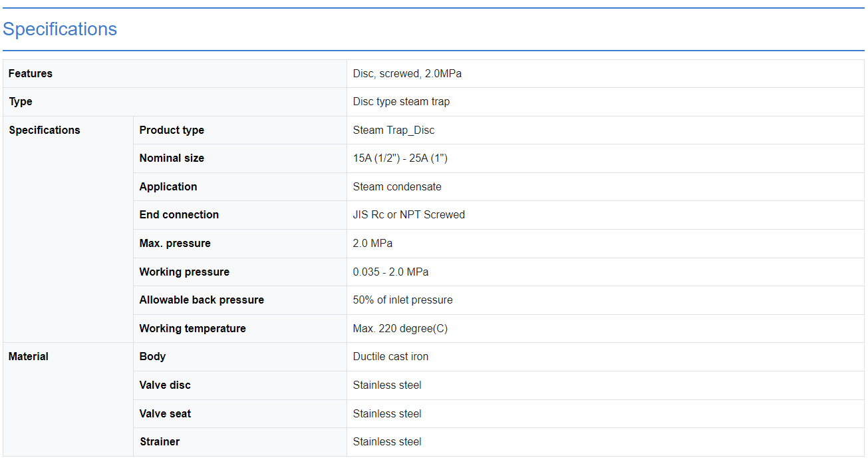Click the 'Disc type steam trap' value
This screenshot has height=460, width=868.
coord(401,102)
